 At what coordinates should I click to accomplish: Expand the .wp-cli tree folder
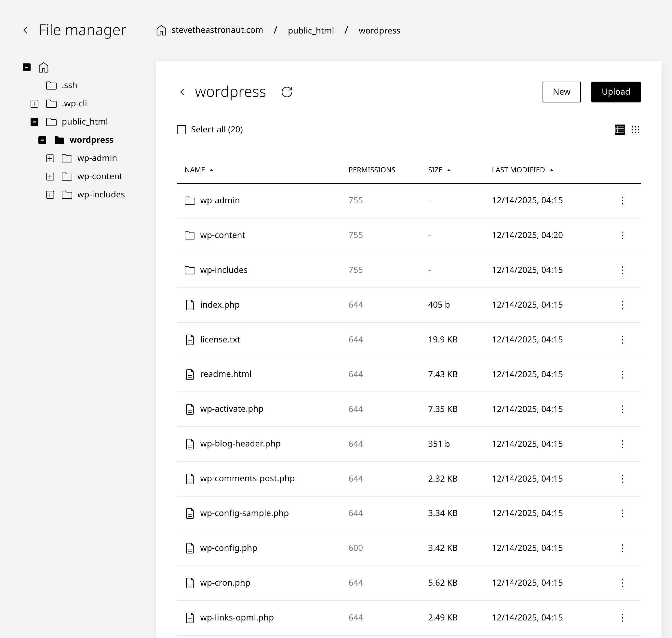coord(34,103)
